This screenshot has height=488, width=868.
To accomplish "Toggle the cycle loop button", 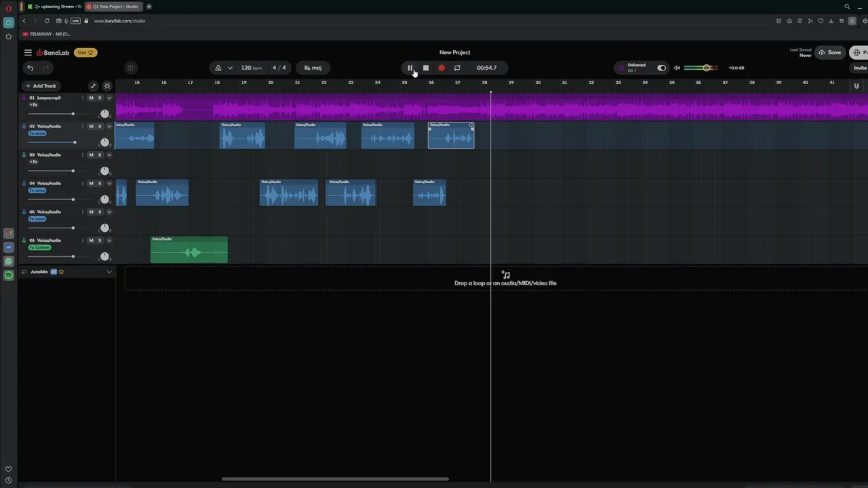I will coord(457,68).
